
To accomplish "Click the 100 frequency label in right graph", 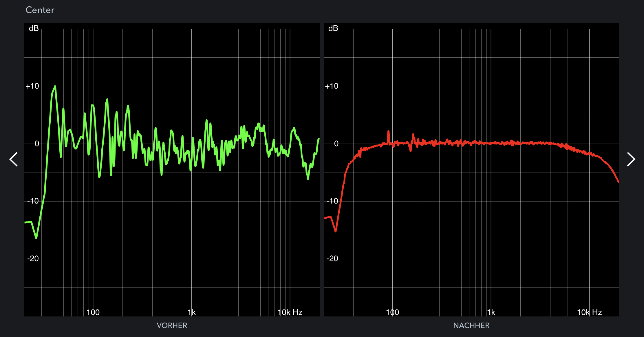I will 392,312.
